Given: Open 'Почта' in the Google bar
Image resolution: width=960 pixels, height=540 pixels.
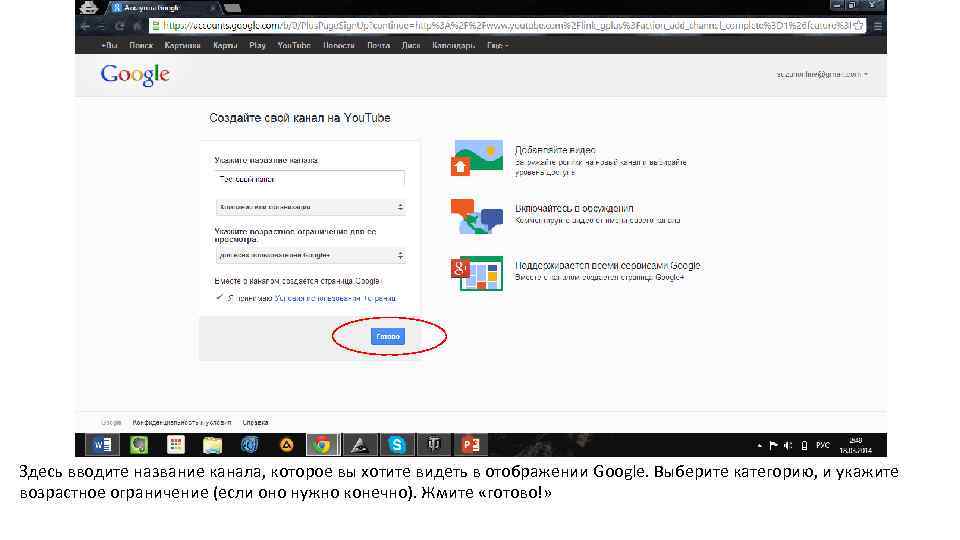Looking at the screenshot, I should click(x=378, y=45).
